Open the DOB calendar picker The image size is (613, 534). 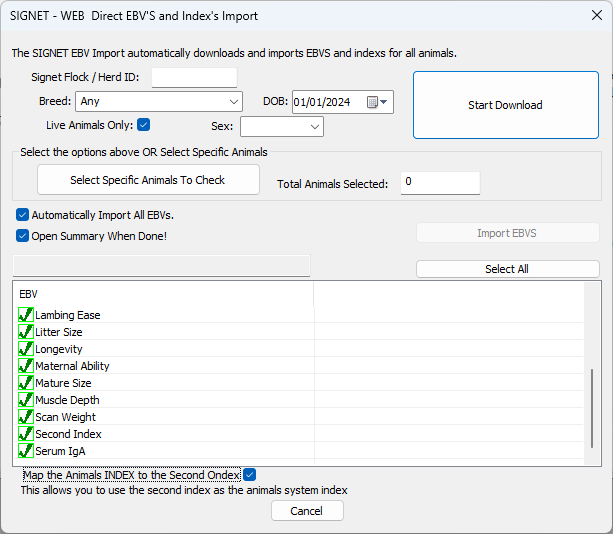click(x=377, y=102)
